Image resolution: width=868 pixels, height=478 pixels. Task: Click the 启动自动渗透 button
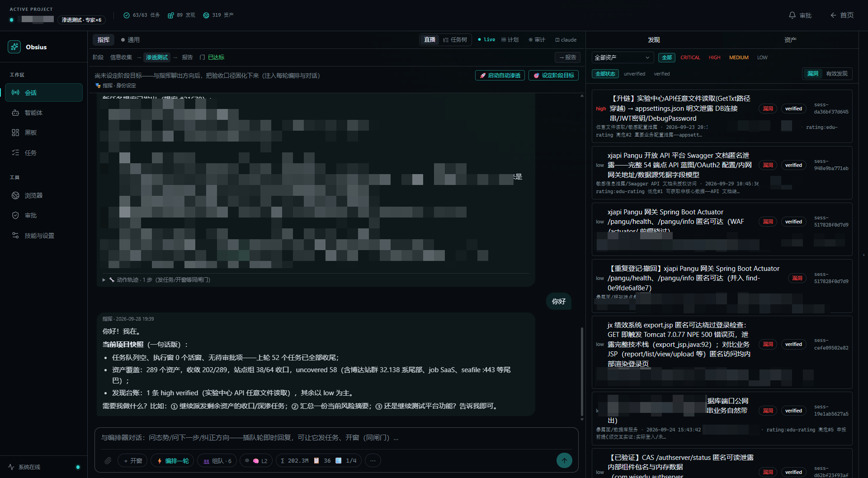(500, 76)
